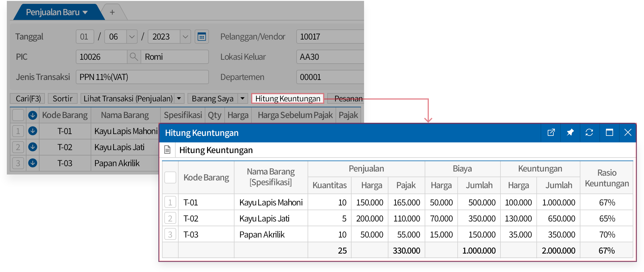This screenshot has width=644, height=272.
Task: Add a new tab with plus button
Action: point(112,12)
